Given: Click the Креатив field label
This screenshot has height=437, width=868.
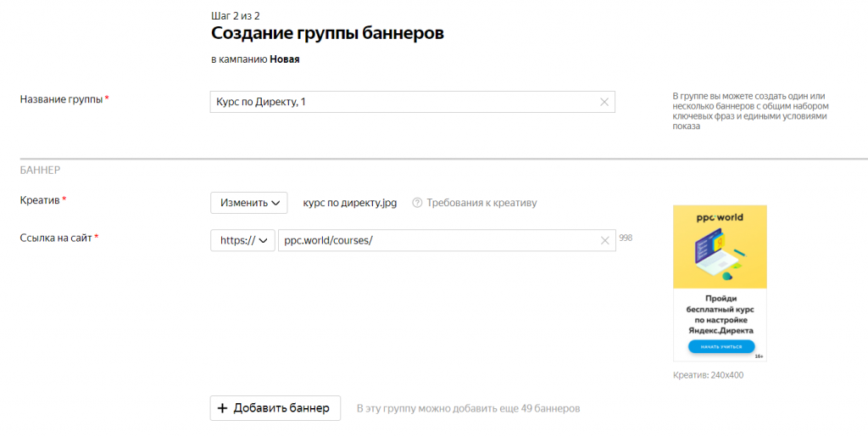Looking at the screenshot, I should pyautogui.click(x=40, y=200).
